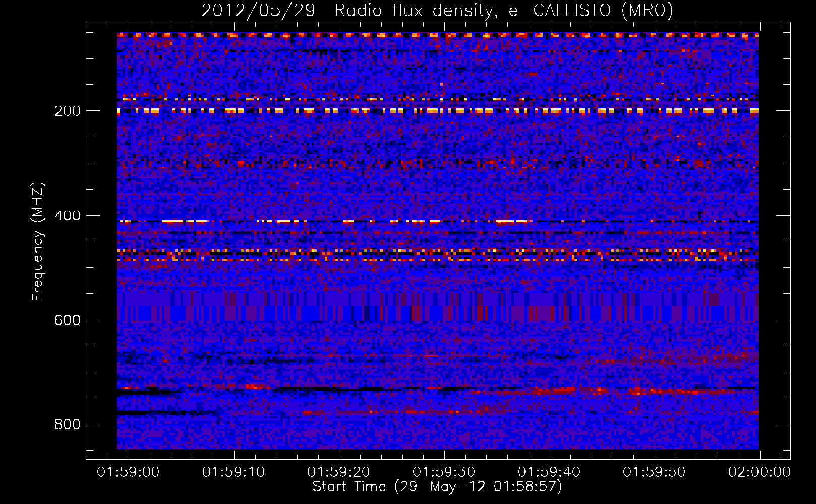Click the 01:59:50 time tick label
Image resolution: width=816 pixels, height=504 pixels.
(x=654, y=472)
